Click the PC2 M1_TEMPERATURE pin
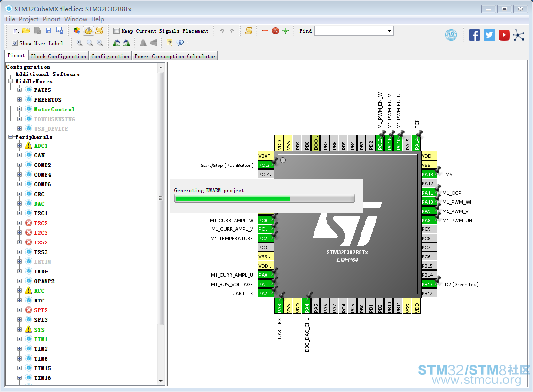Screen dimensions: 533x392 266,239
